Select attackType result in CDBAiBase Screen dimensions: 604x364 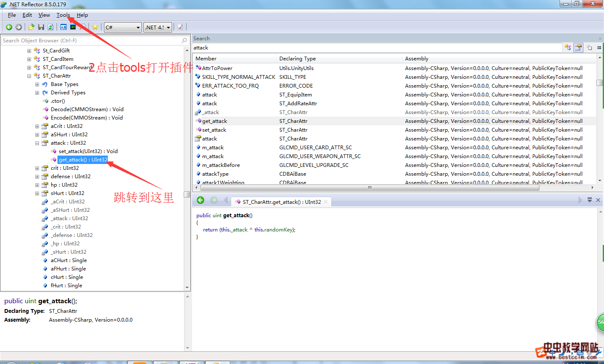[394, 174]
